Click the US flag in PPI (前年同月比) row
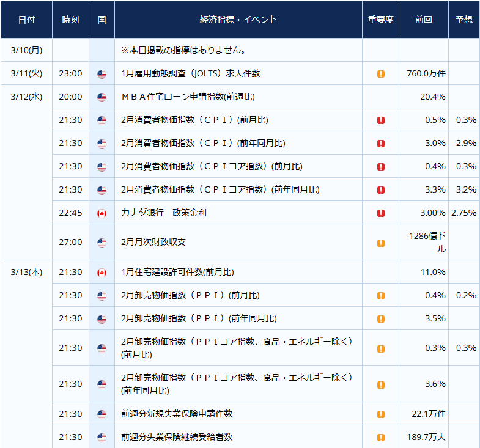This screenshot has height=448, width=480. click(102, 319)
